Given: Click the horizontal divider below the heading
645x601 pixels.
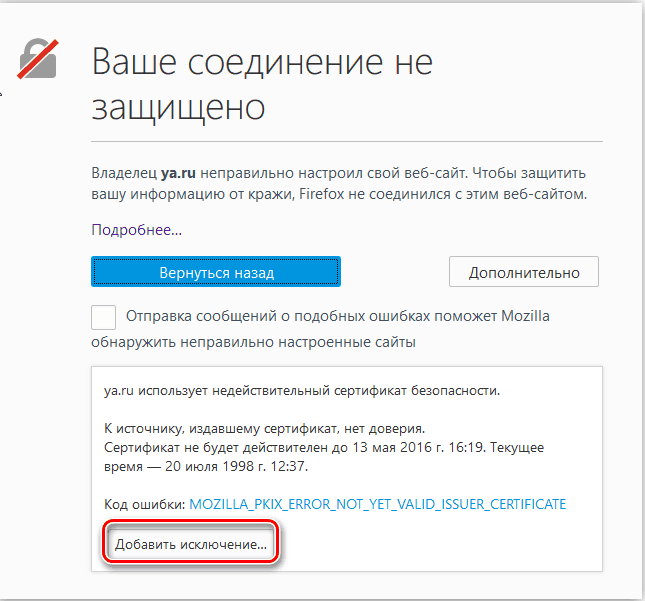Looking at the screenshot, I should (x=346, y=141).
